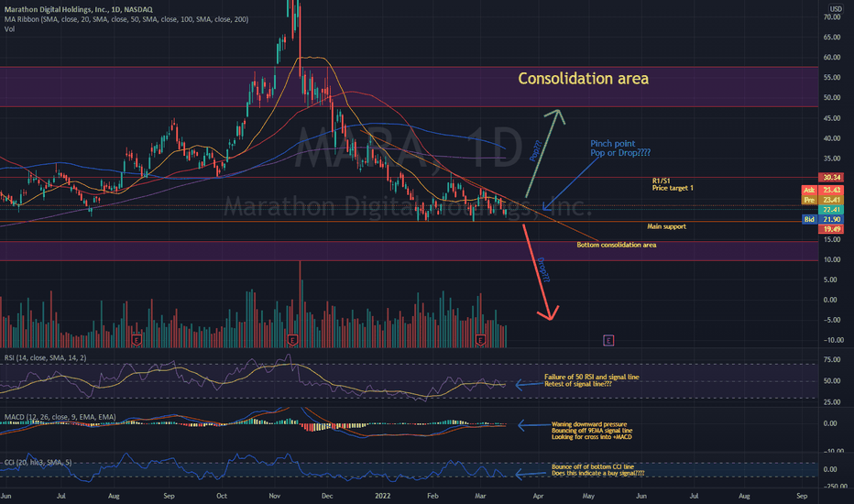Click the May label on the time axis
Viewport: 854px width, 504px height.
coord(588,496)
